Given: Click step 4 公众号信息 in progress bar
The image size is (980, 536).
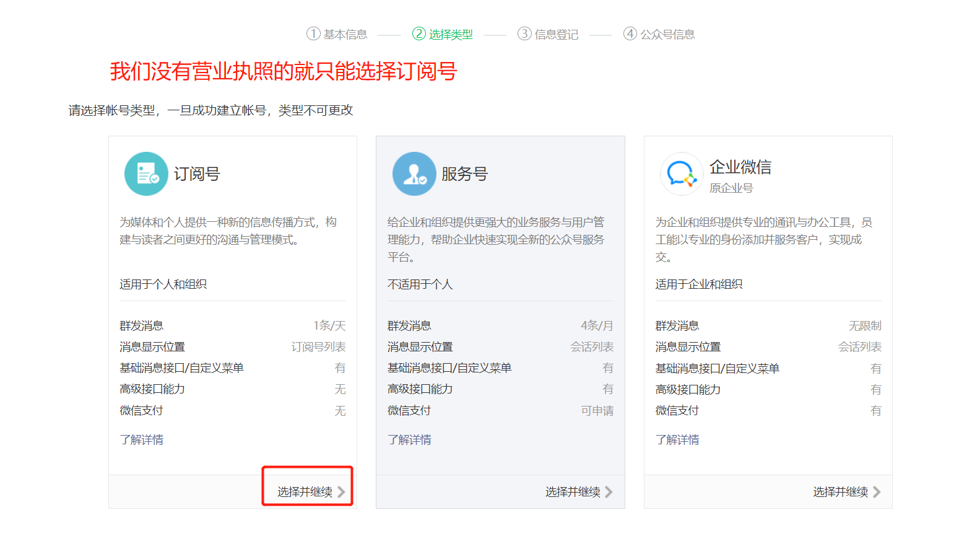Looking at the screenshot, I should point(659,34).
